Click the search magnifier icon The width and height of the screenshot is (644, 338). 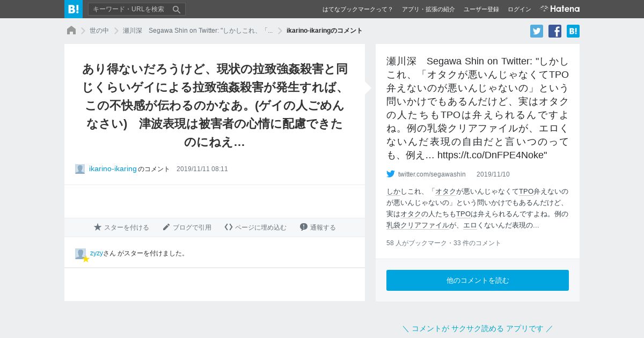(x=177, y=9)
